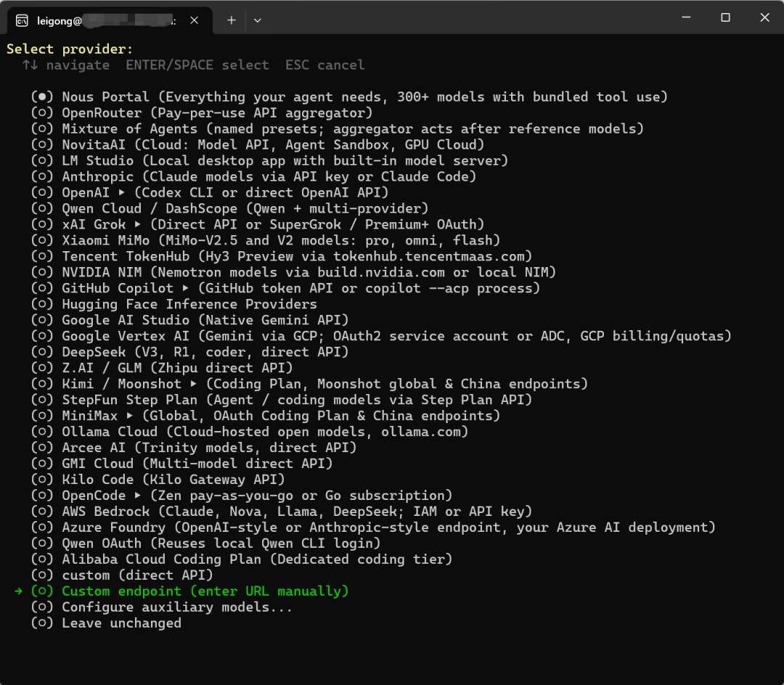Expand the GitHub Copilot submenu arrow

tap(186, 288)
